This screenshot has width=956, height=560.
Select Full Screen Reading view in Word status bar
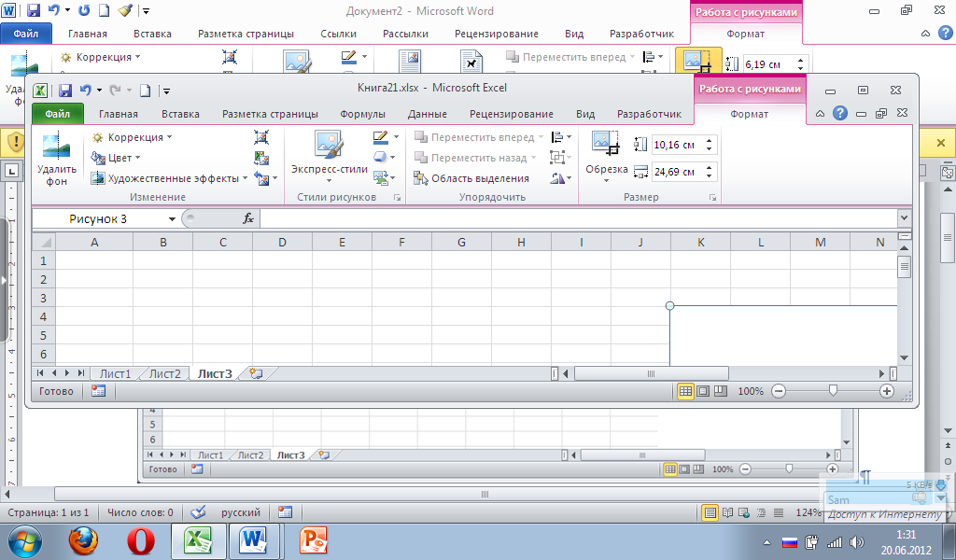pos(727,512)
